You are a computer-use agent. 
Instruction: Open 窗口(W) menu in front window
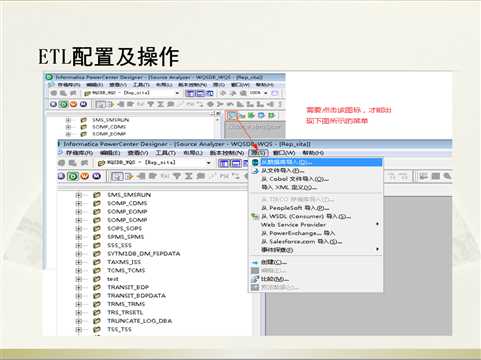pos(284,153)
